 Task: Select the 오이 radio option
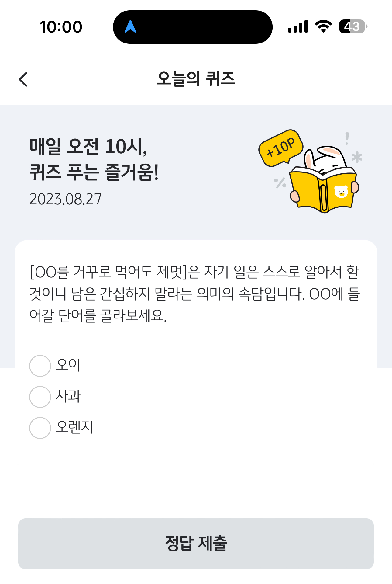point(40,366)
